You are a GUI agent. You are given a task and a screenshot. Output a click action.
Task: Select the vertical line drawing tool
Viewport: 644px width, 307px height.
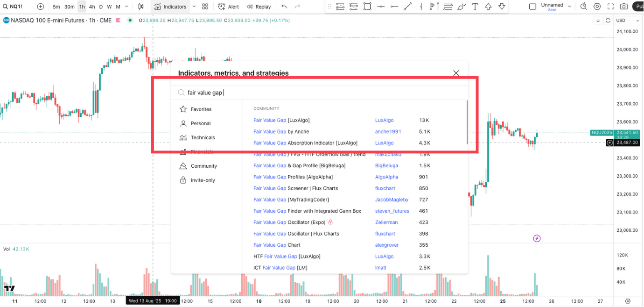click(x=421, y=7)
